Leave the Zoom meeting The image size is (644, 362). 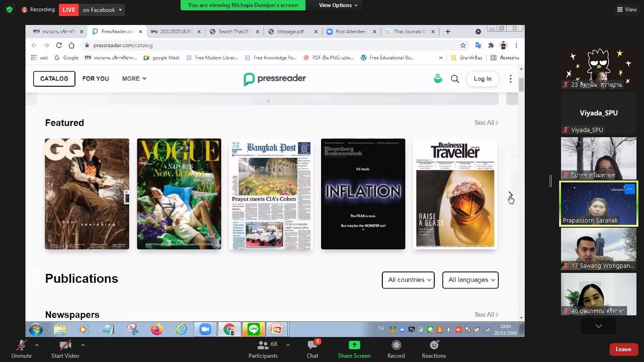pyautogui.click(x=623, y=349)
